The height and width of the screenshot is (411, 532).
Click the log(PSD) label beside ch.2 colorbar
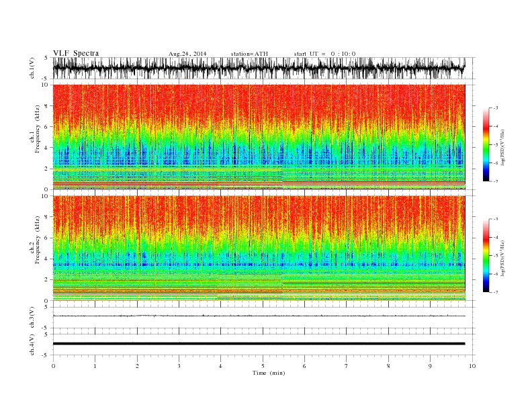point(504,258)
